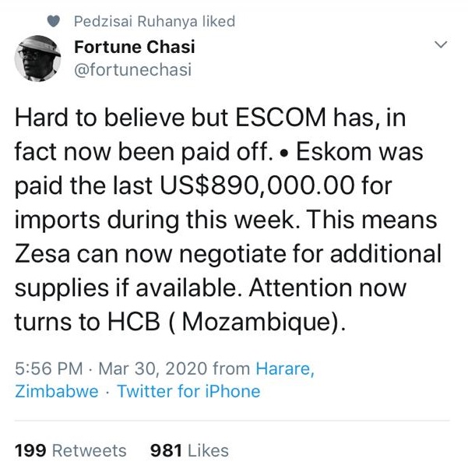
Task: Open the Twitter for iPhone source link
Action: pyautogui.click(x=188, y=391)
